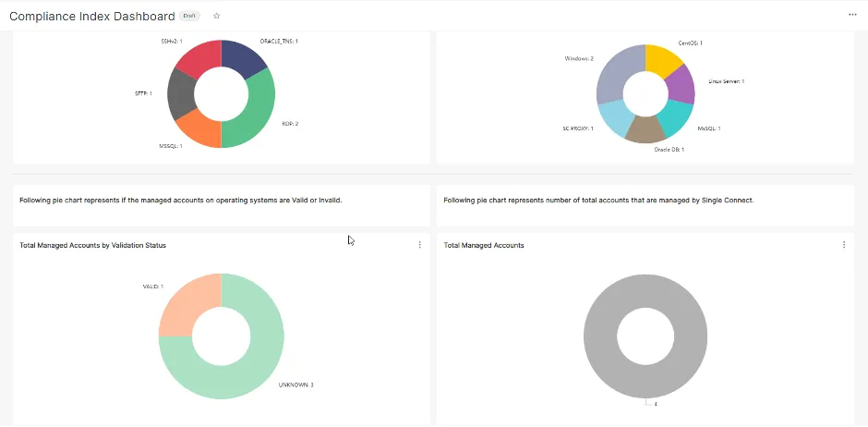Select the ORACLE_TNS navy pie slice
868x427 pixels.
pos(242,57)
